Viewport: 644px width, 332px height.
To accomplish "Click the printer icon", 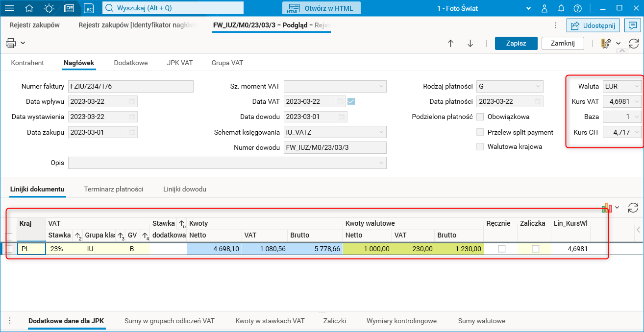I will coord(11,43).
